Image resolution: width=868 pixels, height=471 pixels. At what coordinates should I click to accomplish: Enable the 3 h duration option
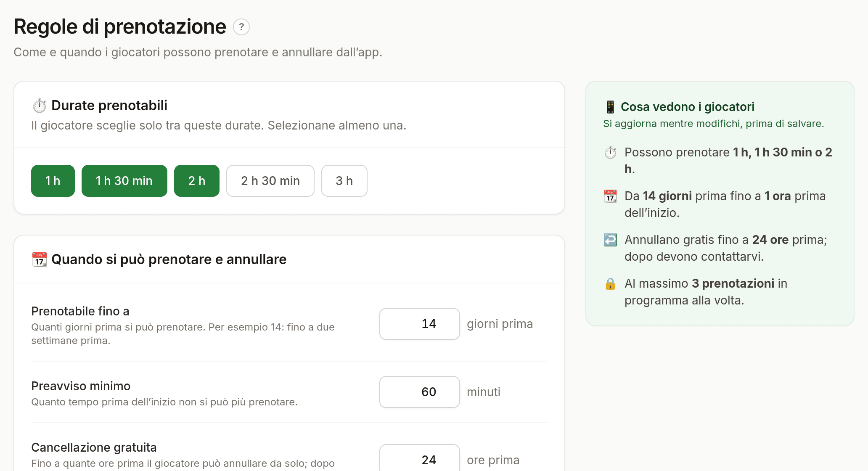coord(344,181)
